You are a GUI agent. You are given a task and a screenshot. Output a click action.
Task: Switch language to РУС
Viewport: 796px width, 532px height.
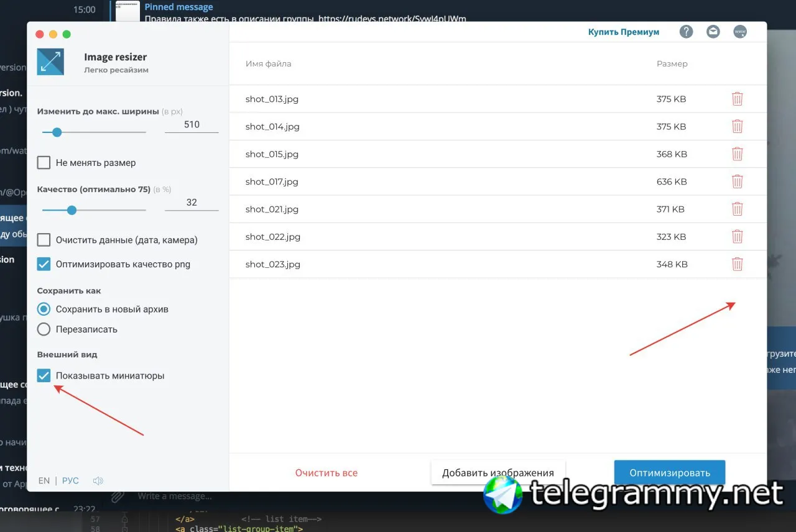tap(70, 480)
